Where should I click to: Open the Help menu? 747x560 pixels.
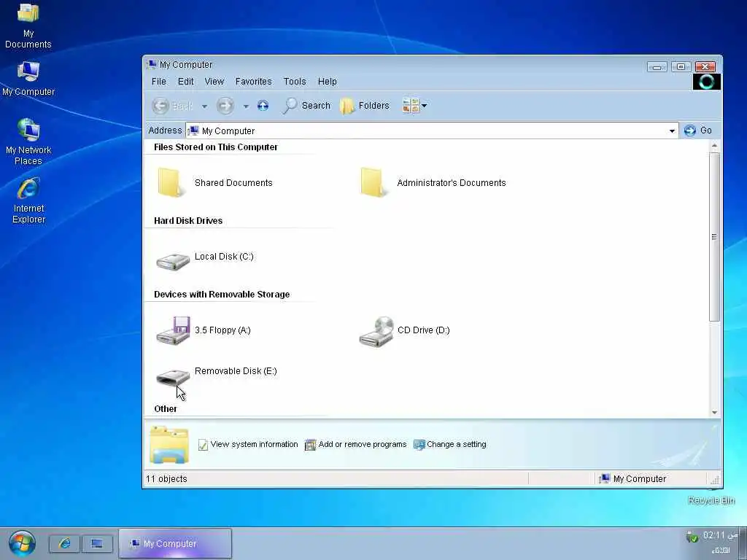point(328,82)
